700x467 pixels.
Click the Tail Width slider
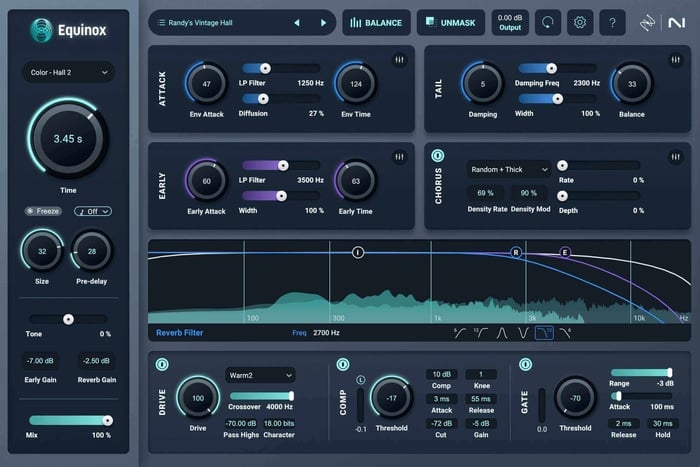pyautogui.click(x=557, y=99)
